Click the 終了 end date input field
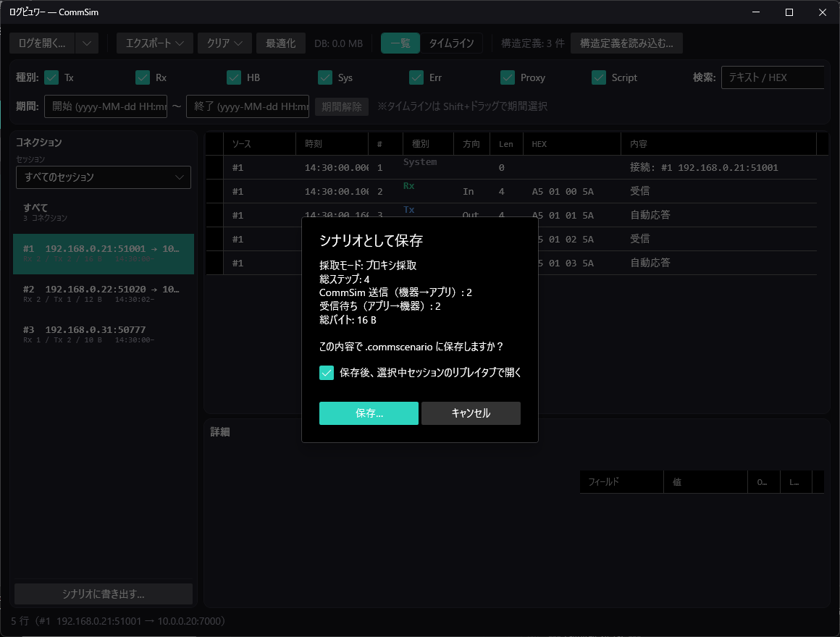This screenshot has width=840, height=637. (x=248, y=106)
